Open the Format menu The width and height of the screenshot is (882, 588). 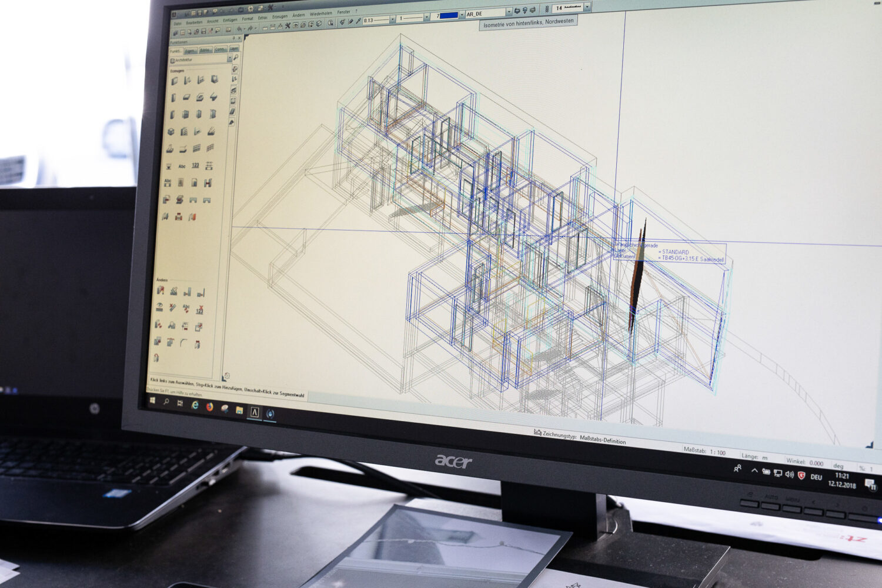(x=247, y=19)
